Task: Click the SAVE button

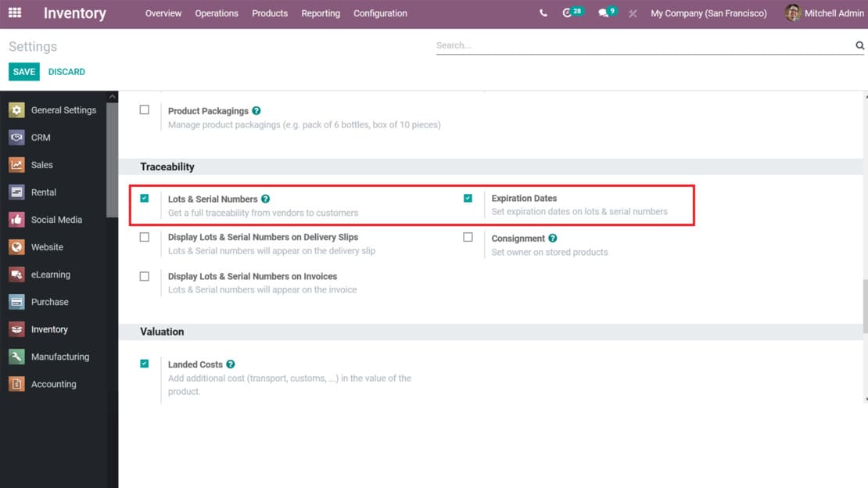Action: coord(24,72)
